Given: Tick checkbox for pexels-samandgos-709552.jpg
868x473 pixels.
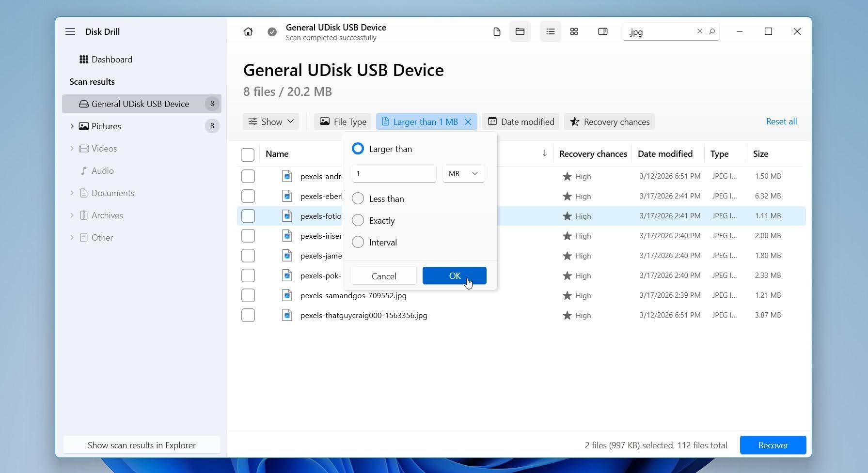Looking at the screenshot, I should coord(248,295).
